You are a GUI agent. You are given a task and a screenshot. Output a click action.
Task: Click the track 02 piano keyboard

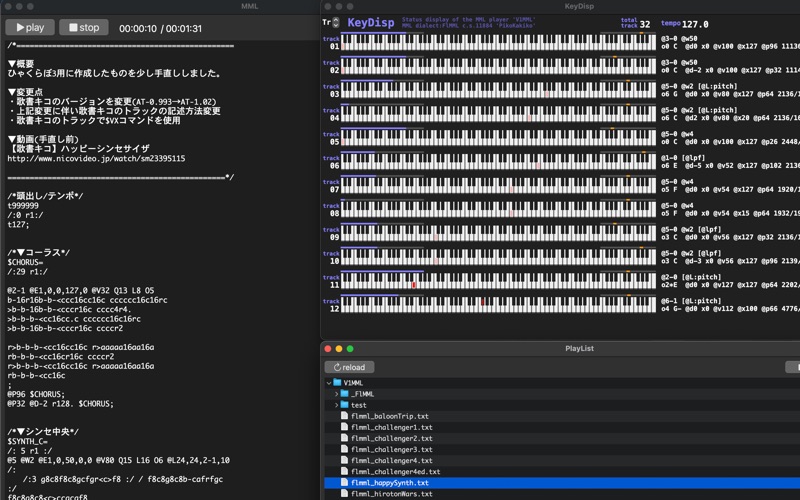(x=498, y=66)
